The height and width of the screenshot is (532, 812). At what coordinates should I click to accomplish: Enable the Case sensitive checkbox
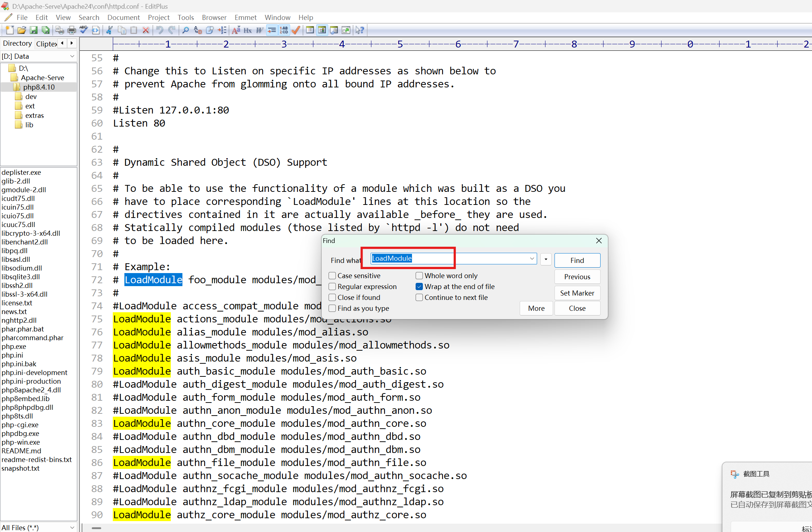pyautogui.click(x=332, y=276)
